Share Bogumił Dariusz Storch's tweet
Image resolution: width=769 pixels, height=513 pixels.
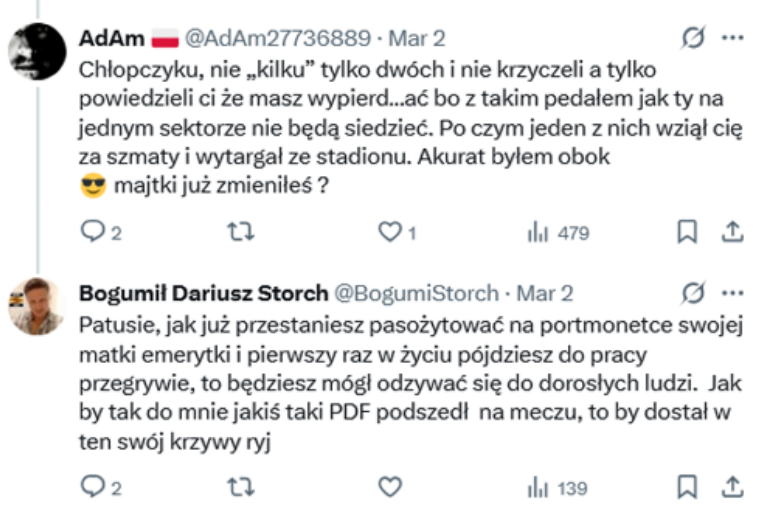733,487
